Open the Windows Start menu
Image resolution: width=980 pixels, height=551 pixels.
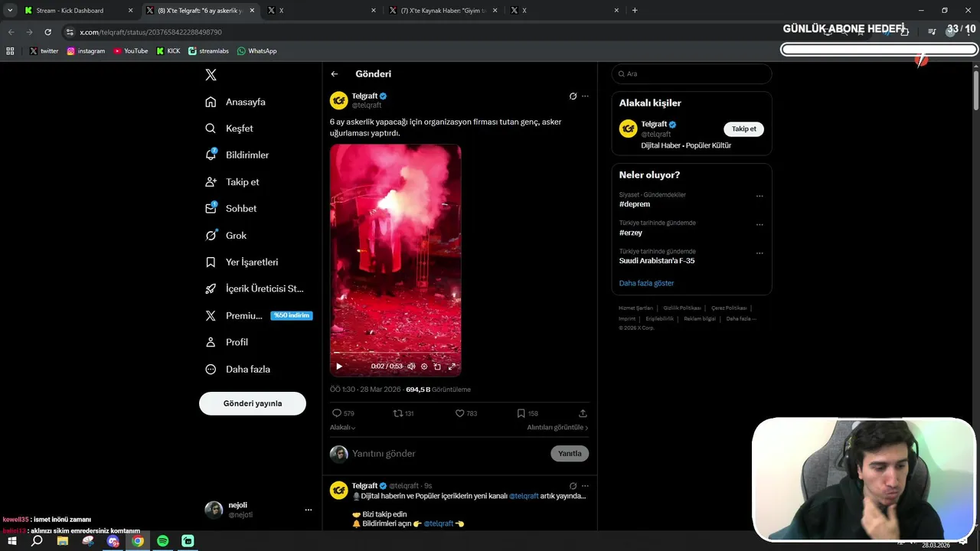12,541
